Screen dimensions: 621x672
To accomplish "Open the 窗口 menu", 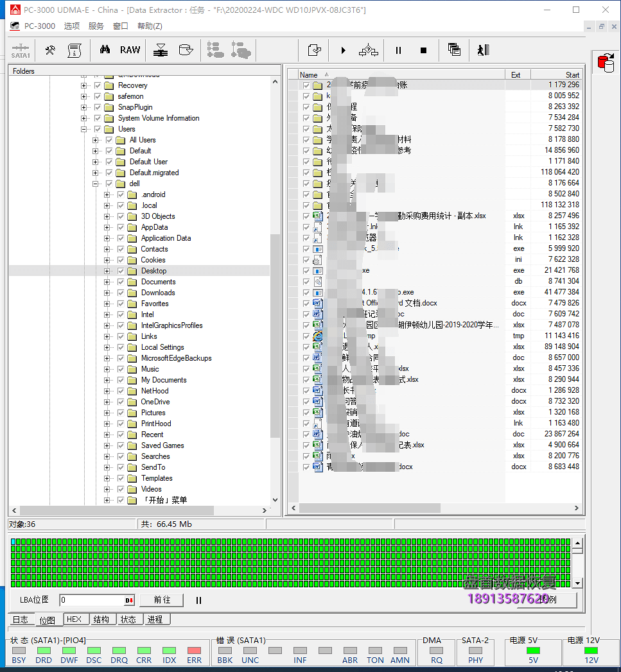I will 121,26.
